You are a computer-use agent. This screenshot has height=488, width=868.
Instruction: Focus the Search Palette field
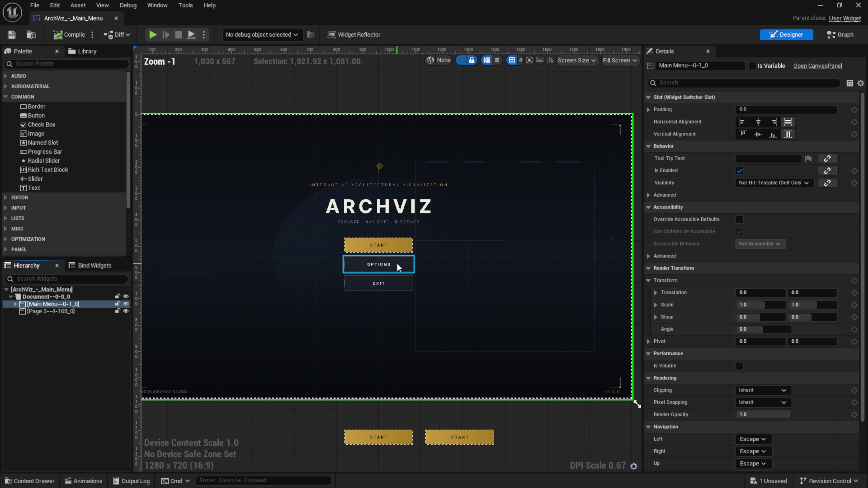point(67,64)
